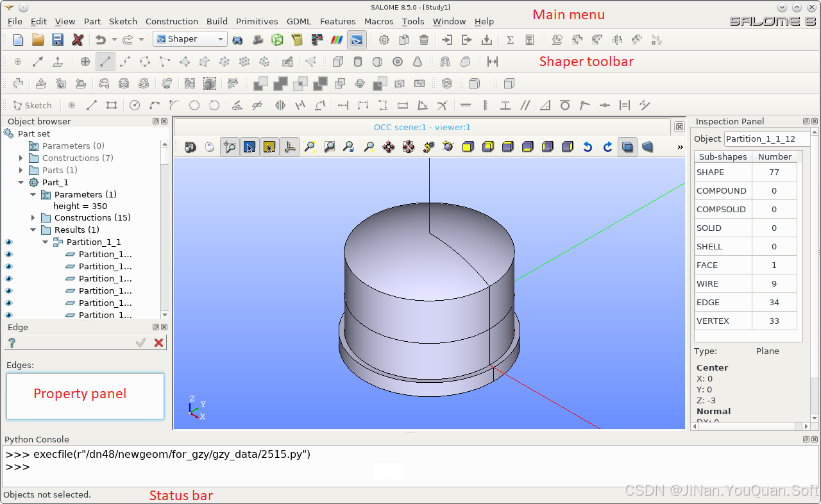Open the module selector combo box showing Shaper
Screen dimensions: 821x504
[x=190, y=39]
